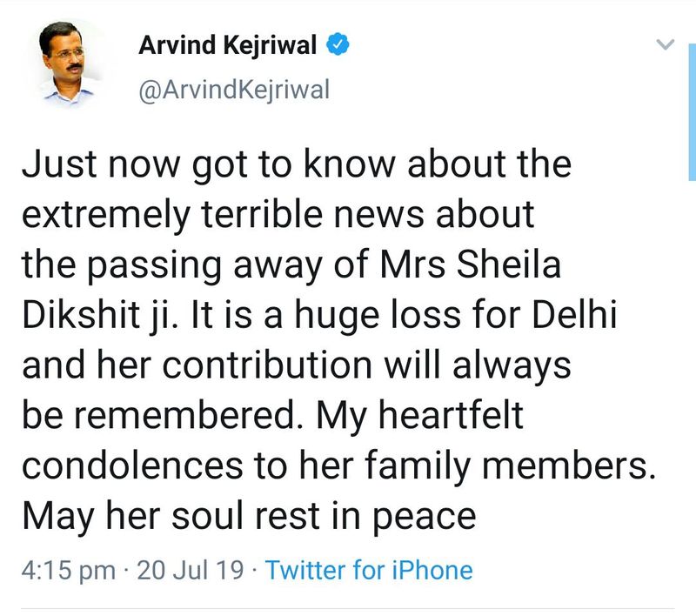This screenshot has width=696, height=616.
Task: Click the 20 Jul 19 date
Action: 191,571
